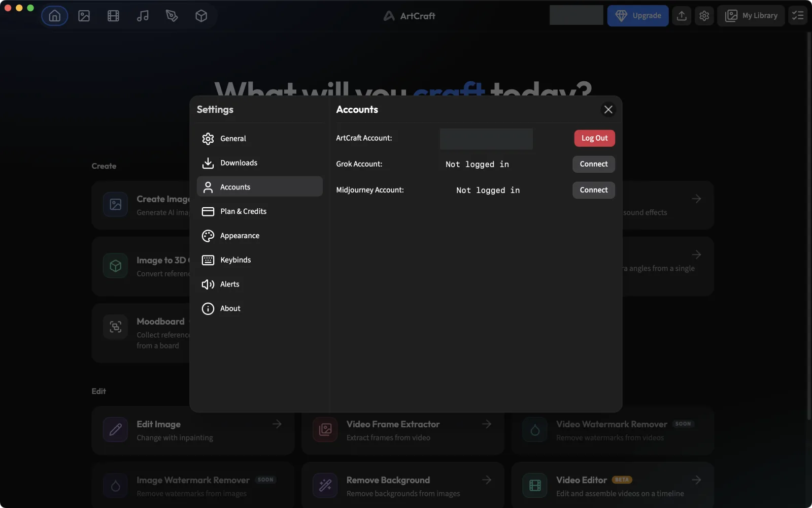Image resolution: width=812 pixels, height=508 pixels.
Task: Select General in Settings sidebar
Action: tap(259, 138)
